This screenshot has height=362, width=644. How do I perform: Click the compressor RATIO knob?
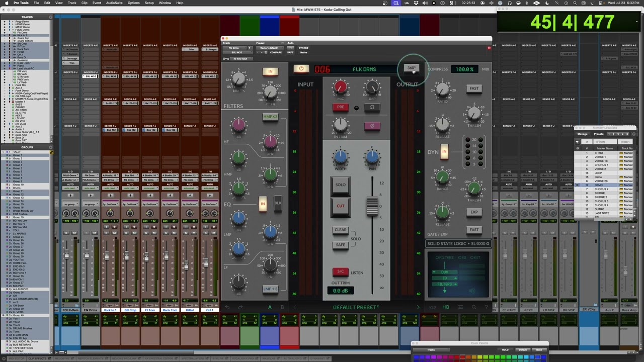tap(442, 89)
